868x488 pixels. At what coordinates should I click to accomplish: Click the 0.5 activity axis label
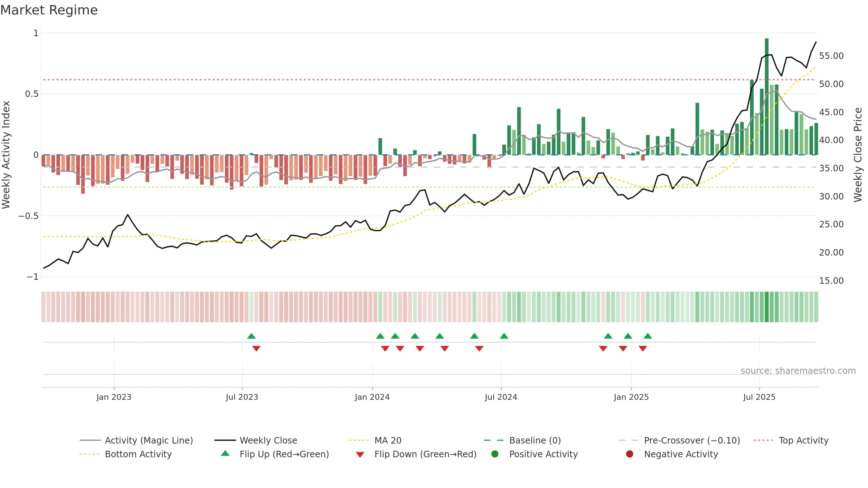point(31,94)
